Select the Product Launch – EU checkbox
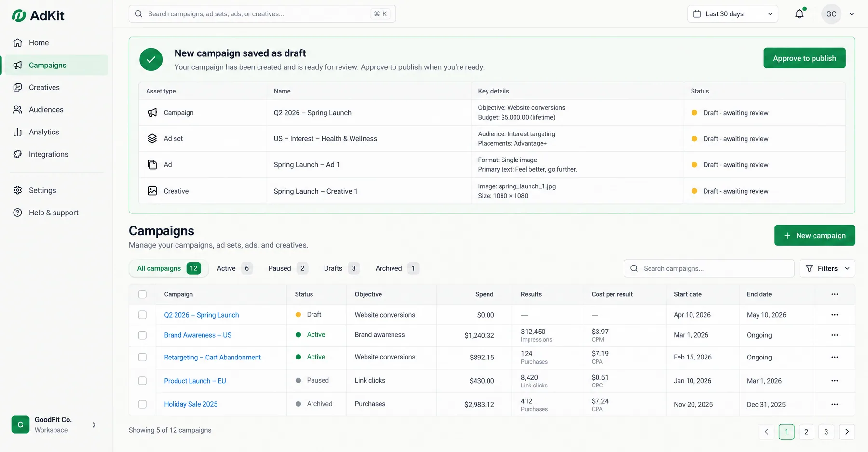This screenshot has width=868, height=452. tap(142, 381)
